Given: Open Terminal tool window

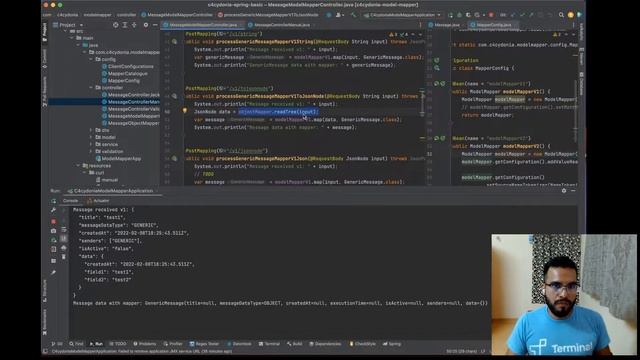Looking at the screenshot, I should click(x=269, y=344).
